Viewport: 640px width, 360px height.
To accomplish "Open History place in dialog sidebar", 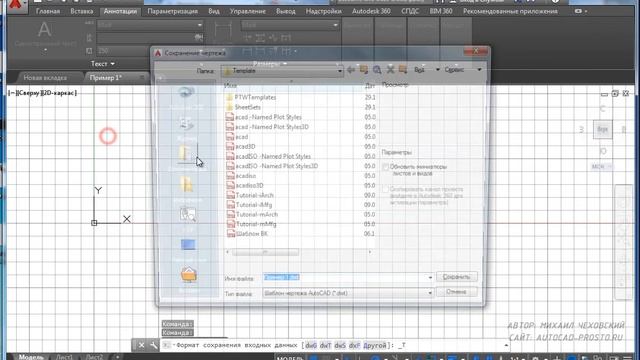I will 187,127.
